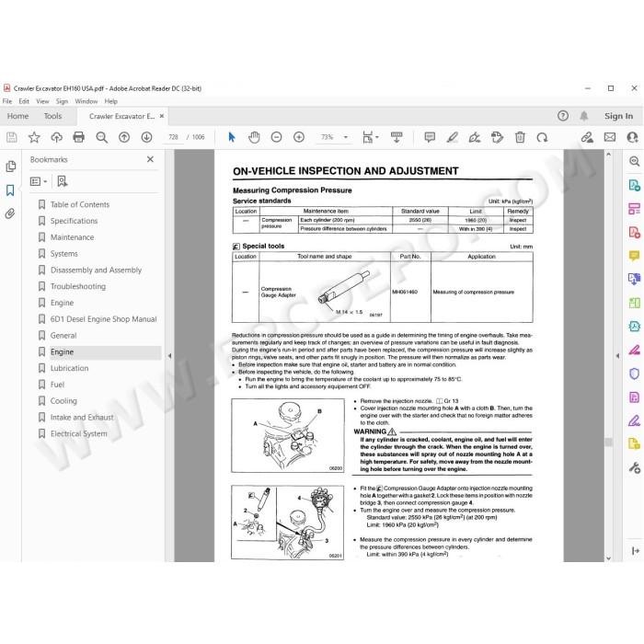The width and height of the screenshot is (644, 644).
Task: Open the Table of Contents bookmark
Action: click(x=80, y=204)
